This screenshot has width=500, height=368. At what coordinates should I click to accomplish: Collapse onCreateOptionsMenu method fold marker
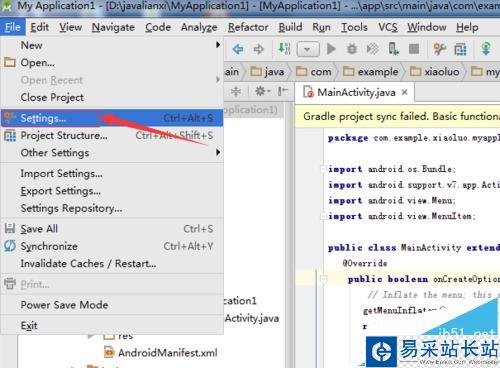pos(323,279)
